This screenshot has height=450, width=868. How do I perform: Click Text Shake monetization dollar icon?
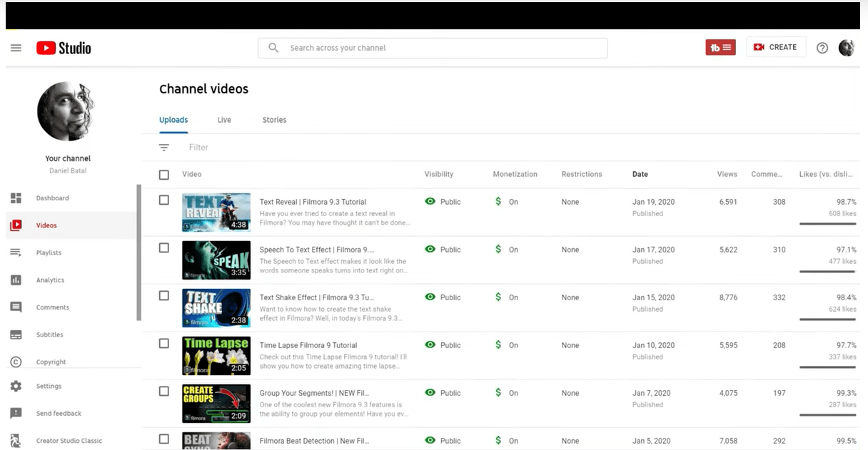498,297
